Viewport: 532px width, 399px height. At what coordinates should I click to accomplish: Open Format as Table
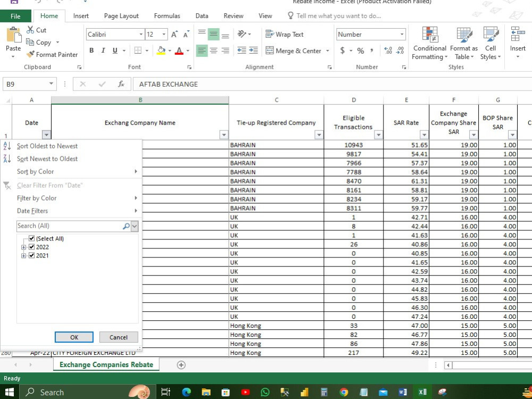point(464,43)
